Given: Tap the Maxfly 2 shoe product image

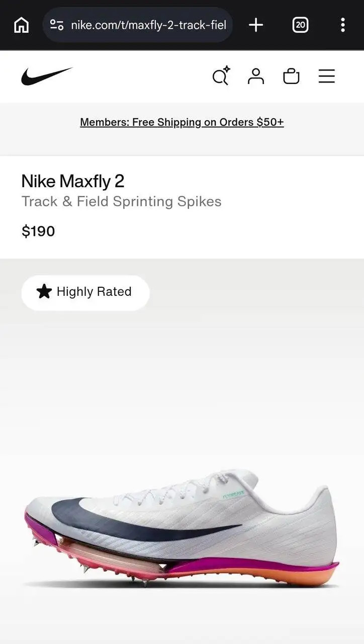Looking at the screenshot, I should [x=181, y=528].
